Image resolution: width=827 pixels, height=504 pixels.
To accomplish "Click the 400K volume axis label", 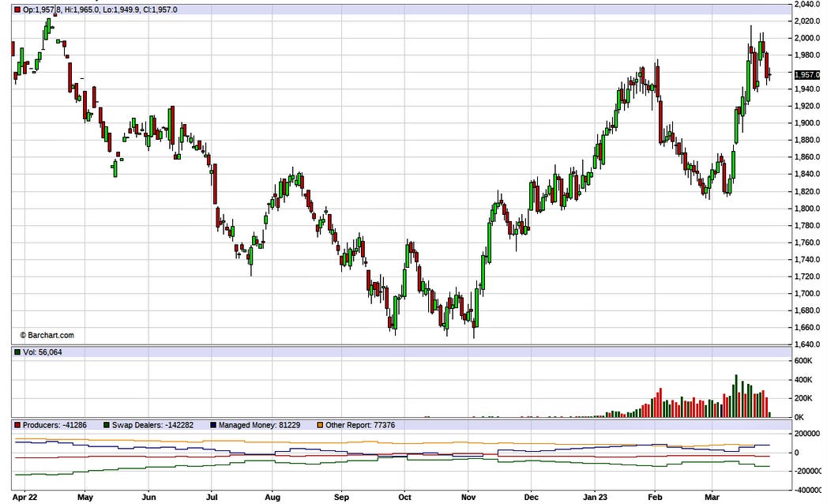I will tap(803, 379).
